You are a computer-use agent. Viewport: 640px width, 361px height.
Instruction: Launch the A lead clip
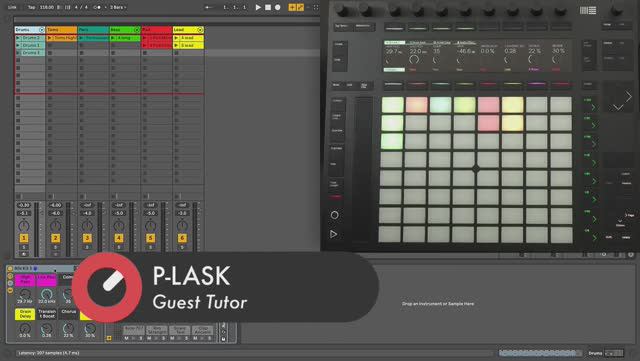pos(176,38)
